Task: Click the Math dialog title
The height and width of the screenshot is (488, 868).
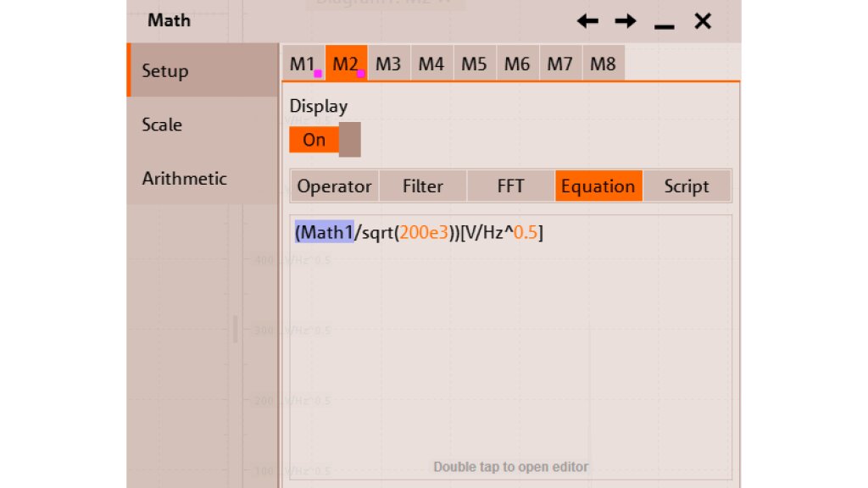Action: tap(169, 20)
